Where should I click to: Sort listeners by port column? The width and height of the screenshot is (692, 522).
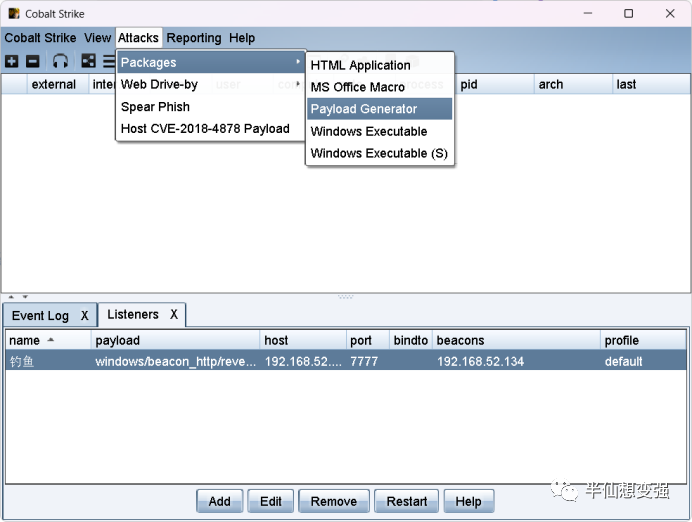tap(368, 340)
